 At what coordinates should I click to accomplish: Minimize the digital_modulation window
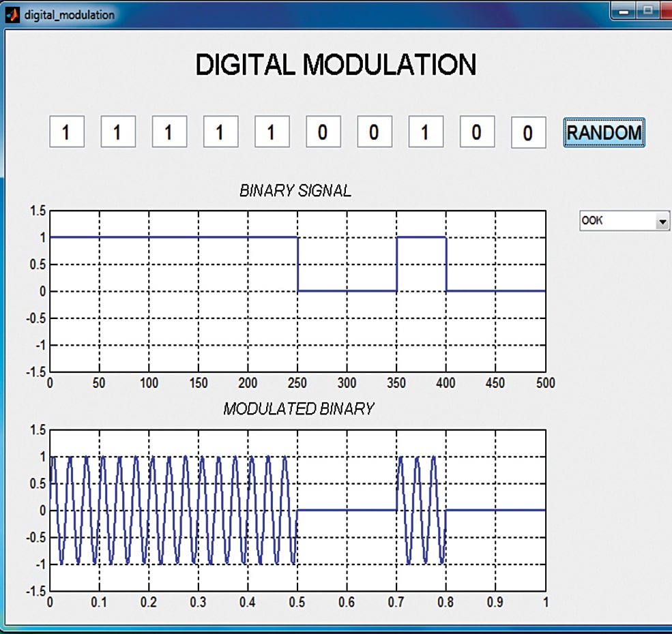(x=623, y=11)
